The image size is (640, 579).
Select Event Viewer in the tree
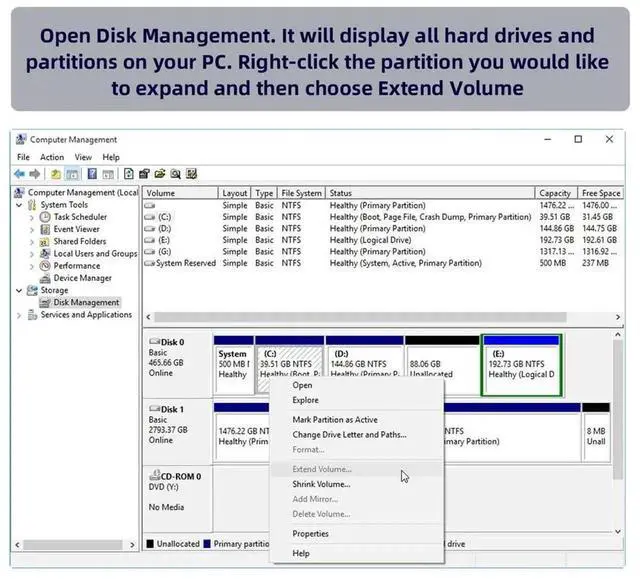[x=76, y=229]
